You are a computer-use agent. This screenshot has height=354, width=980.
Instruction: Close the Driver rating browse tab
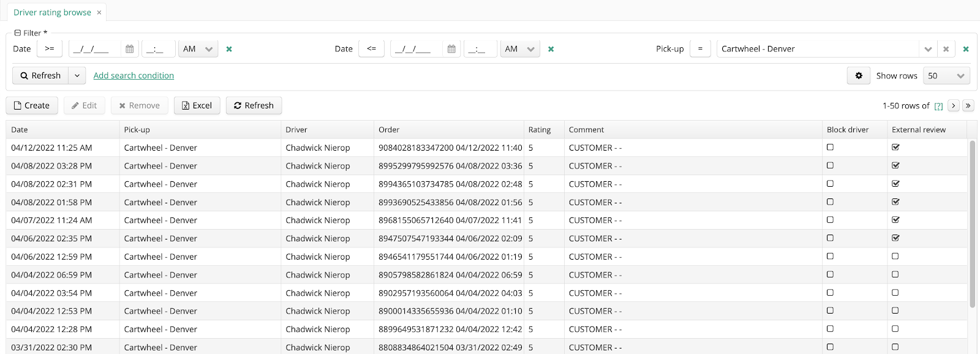click(99, 12)
